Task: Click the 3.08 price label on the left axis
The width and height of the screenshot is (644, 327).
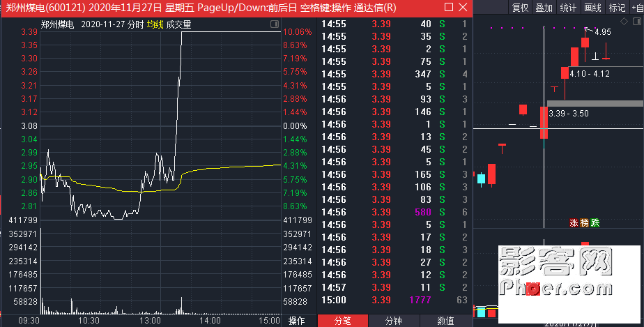Action: pyautogui.click(x=29, y=126)
